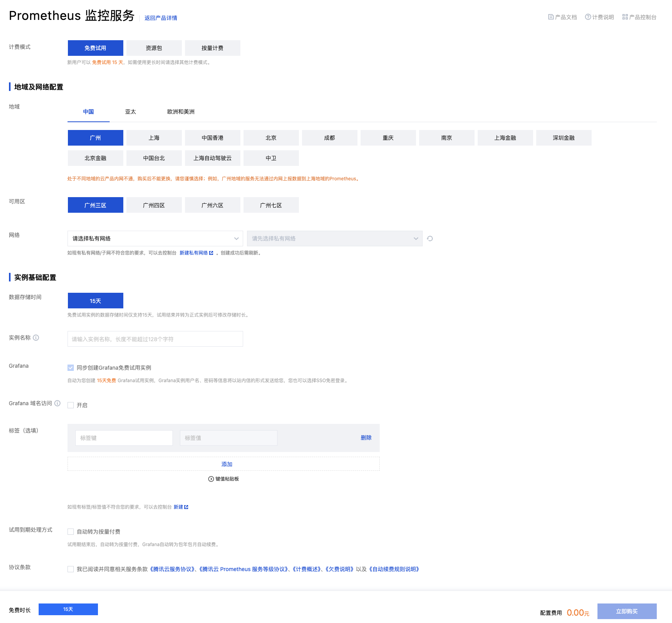Select 免费试用 billing mode

[96, 48]
